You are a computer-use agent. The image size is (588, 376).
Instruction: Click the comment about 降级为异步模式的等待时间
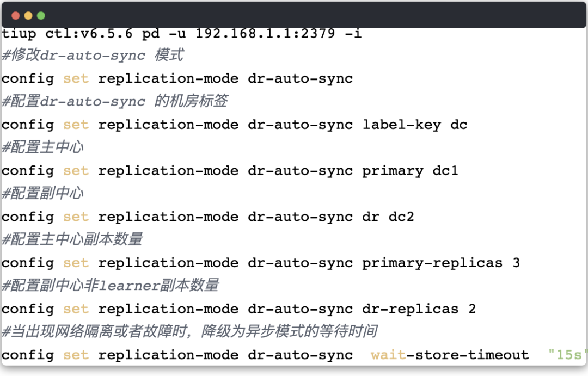pyautogui.click(x=190, y=331)
